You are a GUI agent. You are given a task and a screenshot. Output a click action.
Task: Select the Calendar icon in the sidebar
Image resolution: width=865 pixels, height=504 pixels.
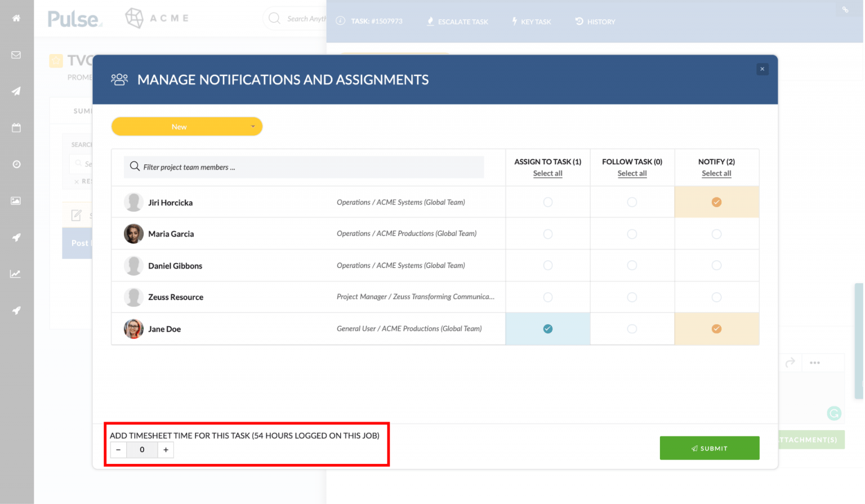pyautogui.click(x=16, y=127)
